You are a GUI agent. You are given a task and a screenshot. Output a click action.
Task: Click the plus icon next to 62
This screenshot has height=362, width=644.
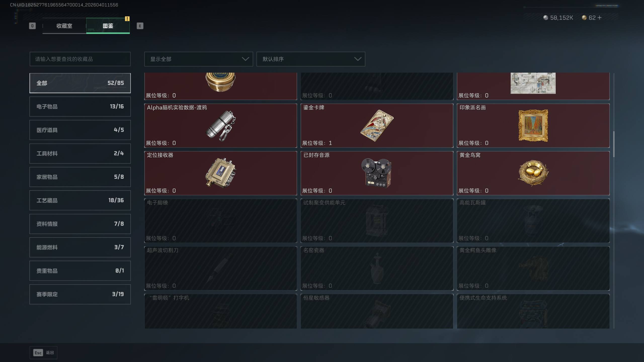[x=599, y=18]
